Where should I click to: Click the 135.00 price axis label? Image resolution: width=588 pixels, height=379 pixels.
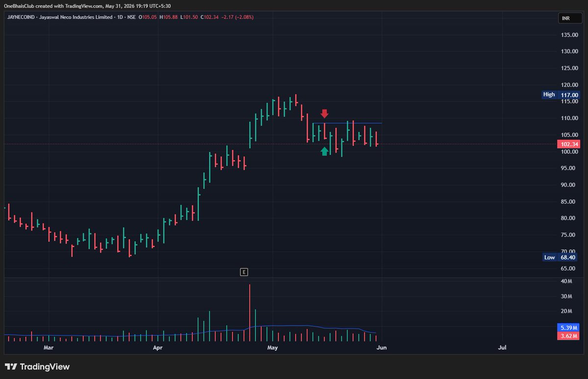pyautogui.click(x=570, y=35)
